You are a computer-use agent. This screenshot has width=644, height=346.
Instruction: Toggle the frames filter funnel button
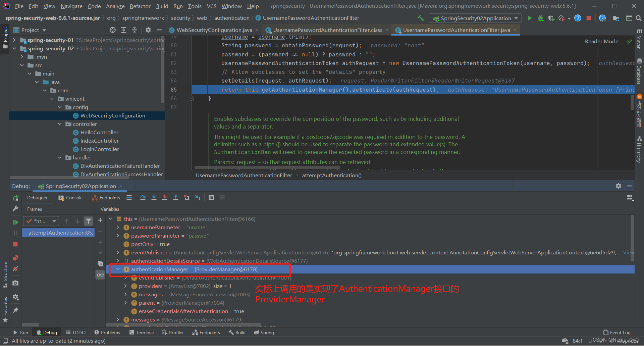coord(89,221)
